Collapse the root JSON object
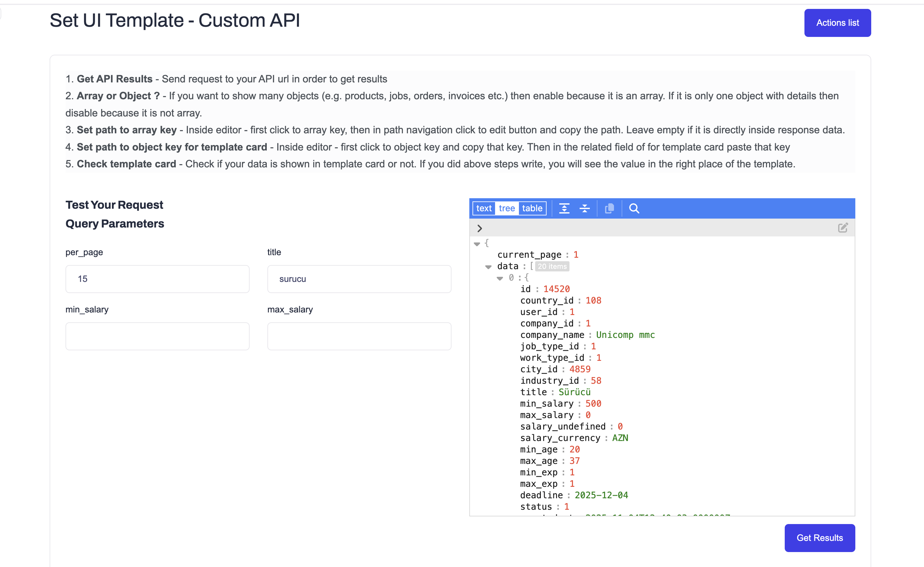The height and width of the screenshot is (567, 924). coord(477,244)
